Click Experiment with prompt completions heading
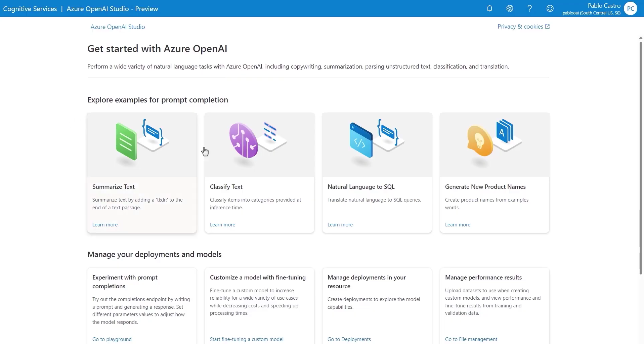 [125, 282]
